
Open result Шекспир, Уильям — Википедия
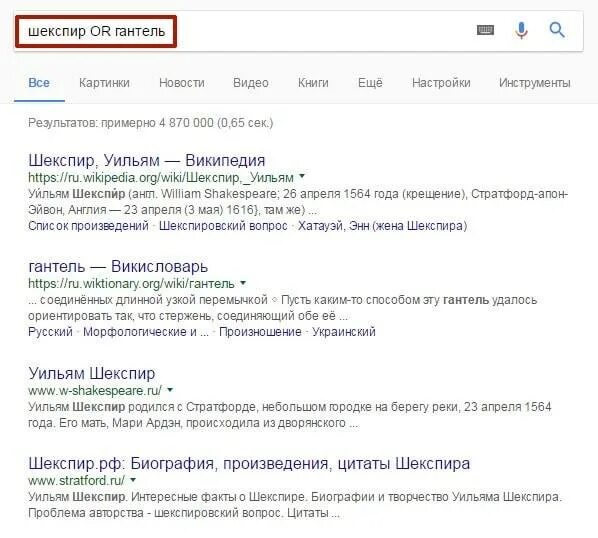(146, 160)
